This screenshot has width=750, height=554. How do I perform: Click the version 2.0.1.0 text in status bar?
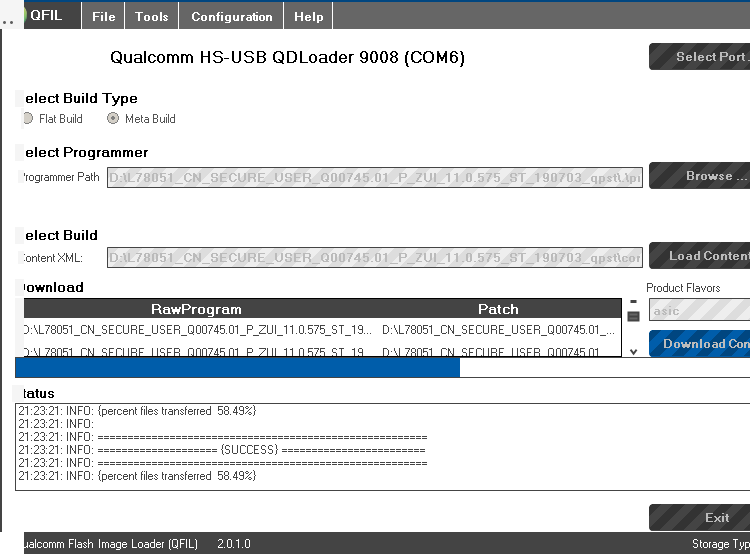coord(233,544)
